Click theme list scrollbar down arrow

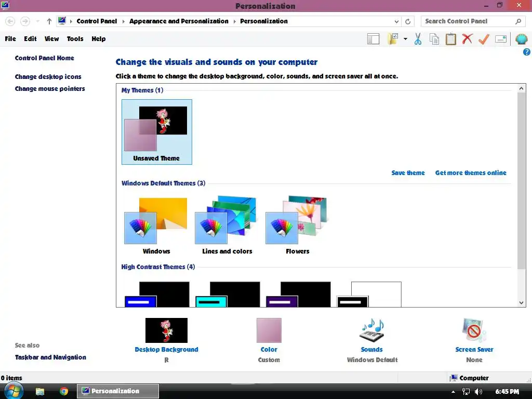(522, 303)
